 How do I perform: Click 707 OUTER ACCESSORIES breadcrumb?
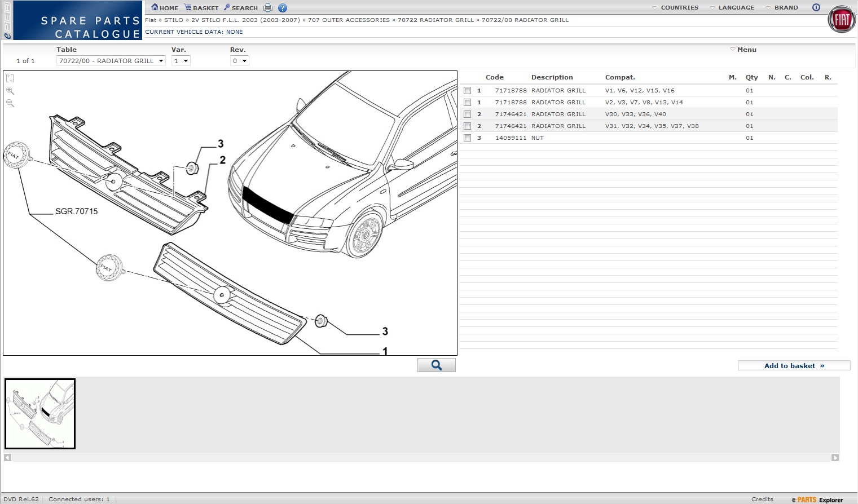pyautogui.click(x=349, y=20)
